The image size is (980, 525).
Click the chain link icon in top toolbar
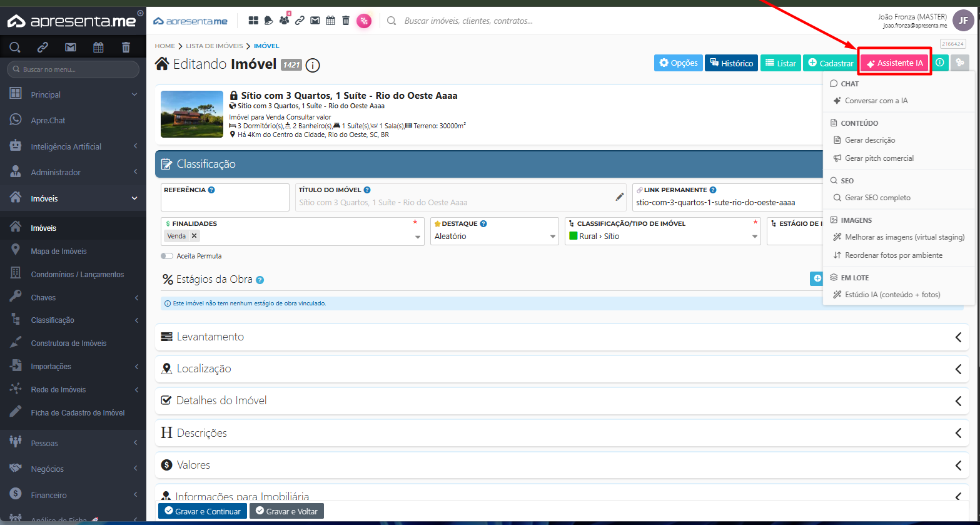[300, 21]
